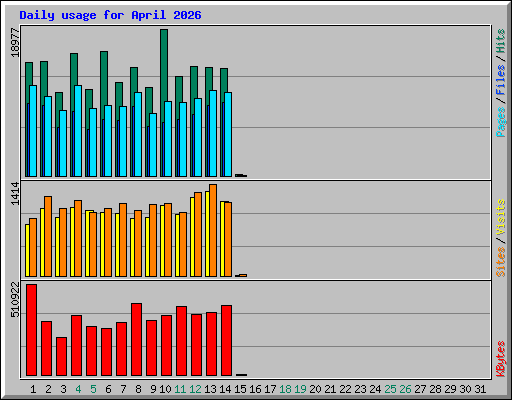Click day label 24 on x-axis
512x400 pixels.
[x=375, y=389]
